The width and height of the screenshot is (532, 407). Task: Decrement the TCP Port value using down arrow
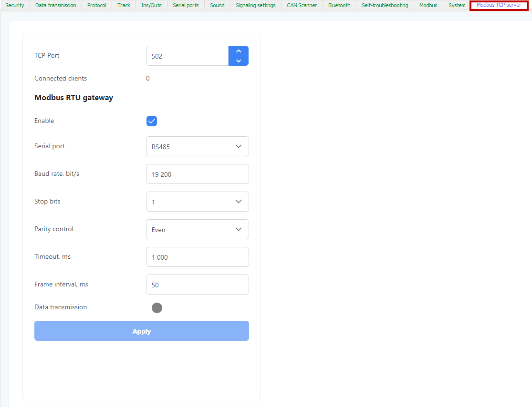point(239,61)
